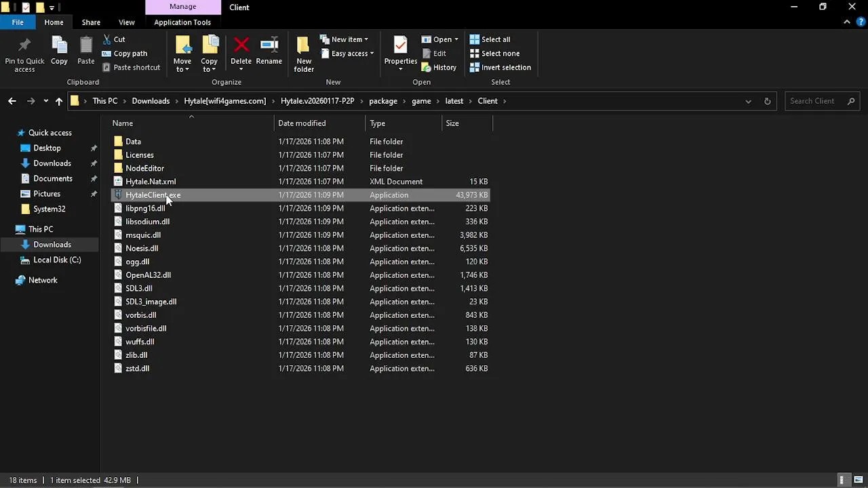Click the History ribbon button
Viewport: 868px width, 488px height.
439,67
